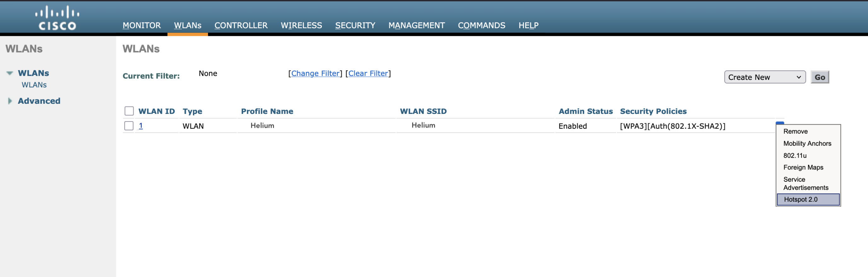Select the MANAGEMENT tab

tap(416, 25)
